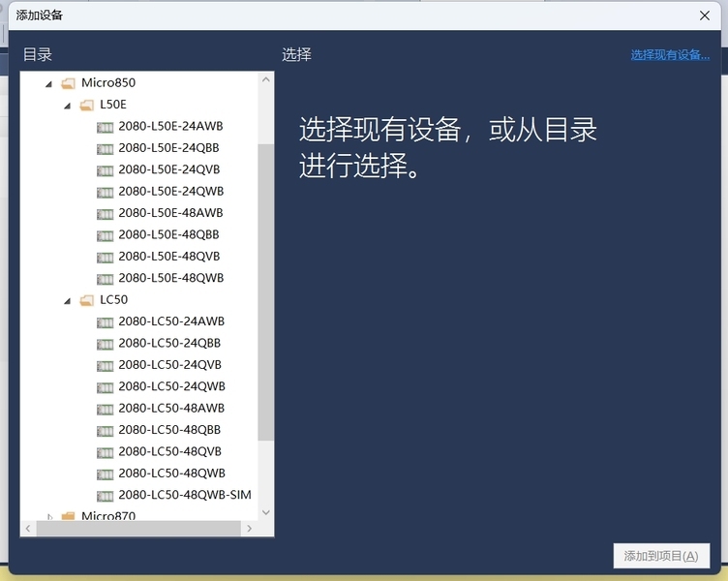Collapse the L50E subfolder
This screenshot has height=581, width=728.
click(x=68, y=106)
